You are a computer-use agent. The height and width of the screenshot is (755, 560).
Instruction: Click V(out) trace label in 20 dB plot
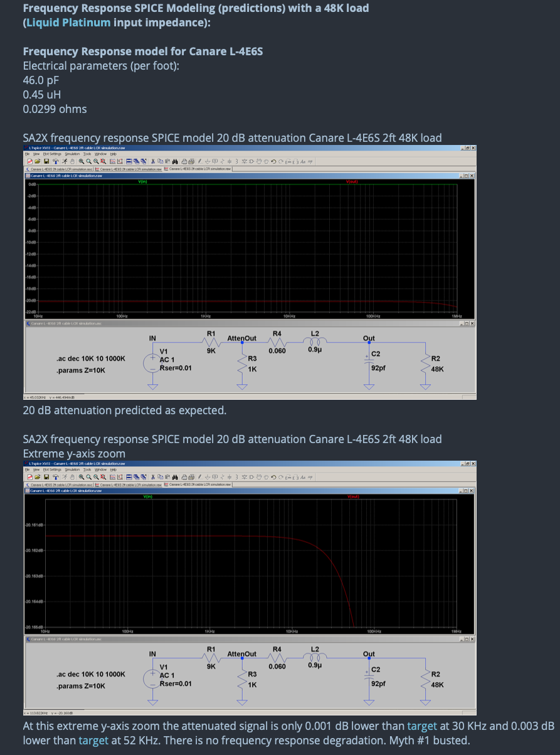click(x=352, y=181)
